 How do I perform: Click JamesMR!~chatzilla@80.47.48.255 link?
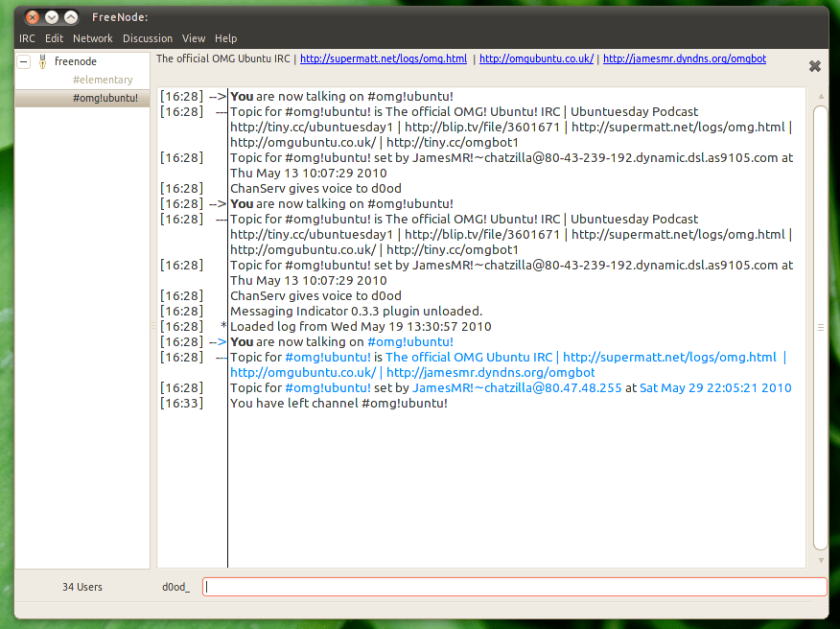pos(516,388)
